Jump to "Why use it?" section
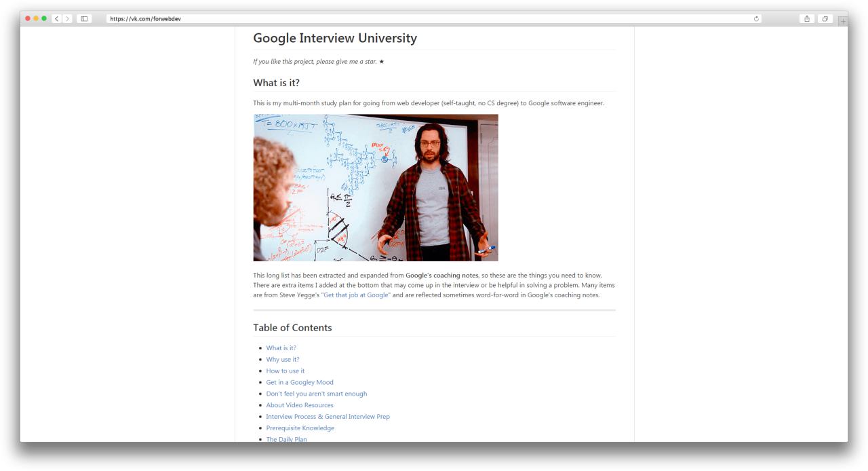Viewport: 868px width, 471px height. (282, 360)
